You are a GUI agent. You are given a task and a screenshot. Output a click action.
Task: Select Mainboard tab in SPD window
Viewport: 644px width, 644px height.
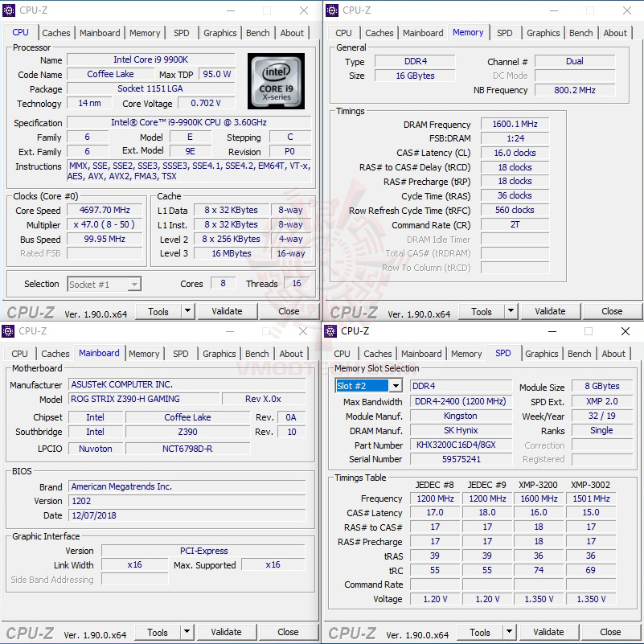[x=421, y=354]
